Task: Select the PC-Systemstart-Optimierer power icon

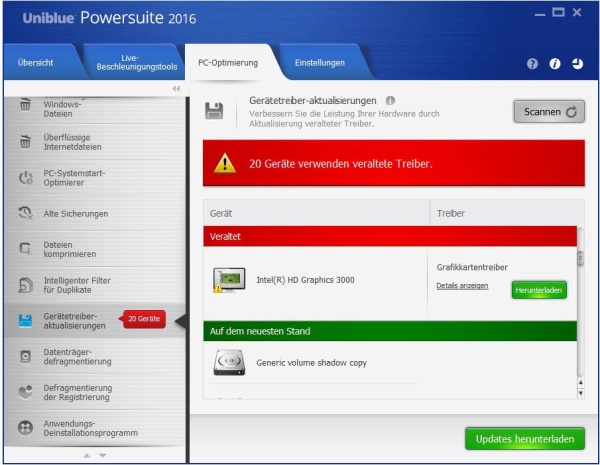Action: 26,178
